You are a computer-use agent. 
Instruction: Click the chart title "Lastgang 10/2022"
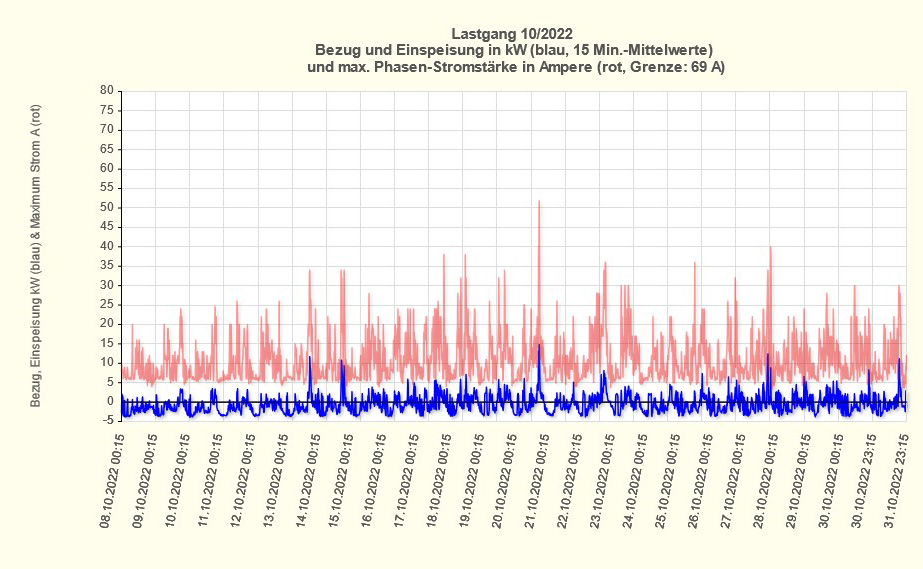pyautogui.click(x=512, y=33)
